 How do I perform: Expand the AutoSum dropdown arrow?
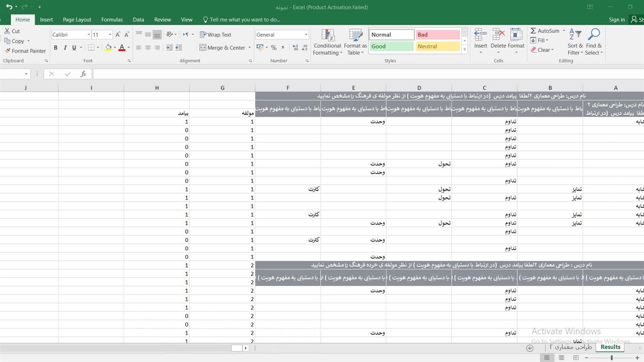pos(564,31)
